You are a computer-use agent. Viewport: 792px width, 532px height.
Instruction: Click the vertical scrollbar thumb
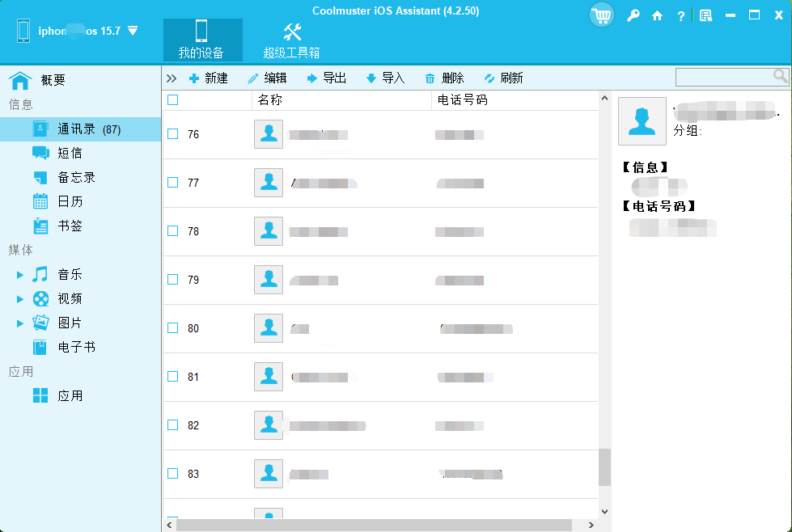[x=604, y=467]
